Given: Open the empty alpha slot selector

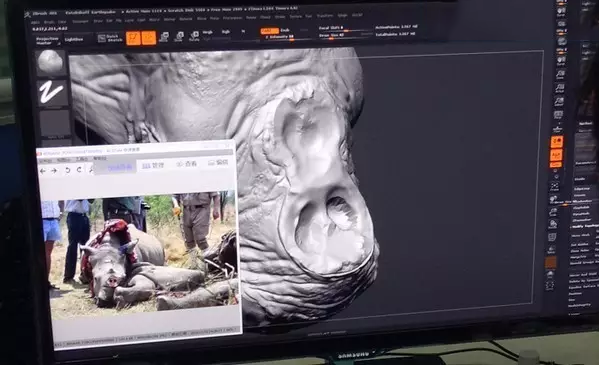Looking at the screenshot, I should click(x=55, y=123).
